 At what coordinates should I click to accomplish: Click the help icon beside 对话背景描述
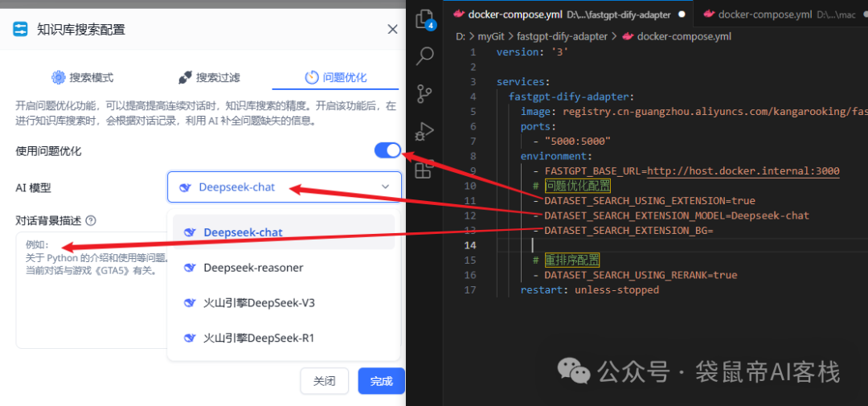[x=92, y=220]
